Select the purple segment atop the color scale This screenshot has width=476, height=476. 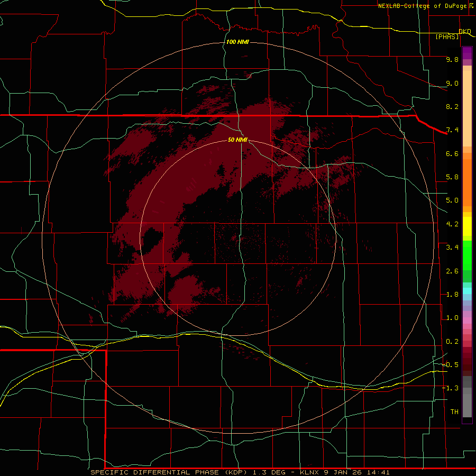click(467, 53)
